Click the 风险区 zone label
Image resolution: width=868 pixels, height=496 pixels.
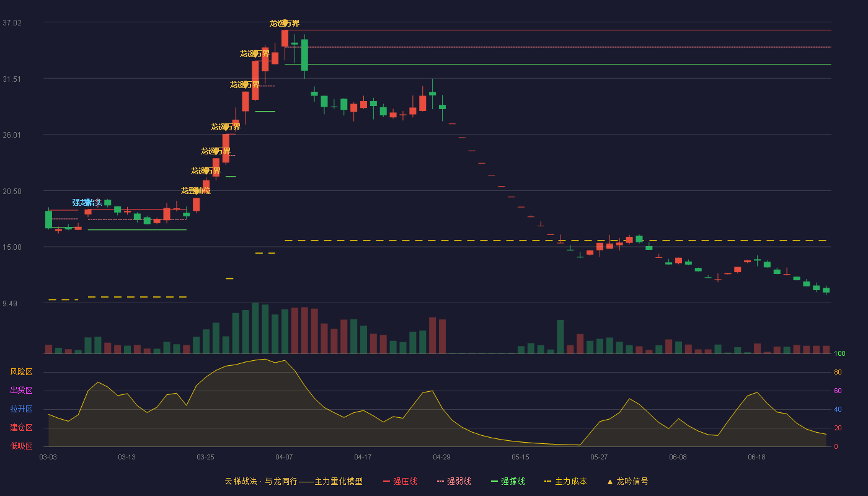tap(21, 372)
